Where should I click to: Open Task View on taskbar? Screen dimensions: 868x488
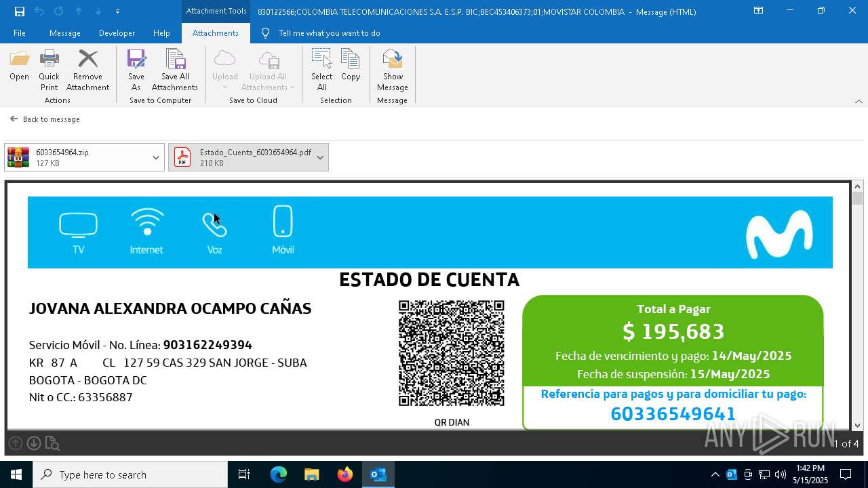point(244,474)
